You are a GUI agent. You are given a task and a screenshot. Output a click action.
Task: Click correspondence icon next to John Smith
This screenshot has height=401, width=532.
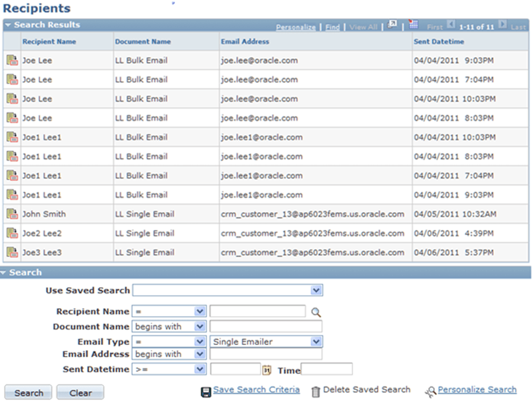point(11,214)
